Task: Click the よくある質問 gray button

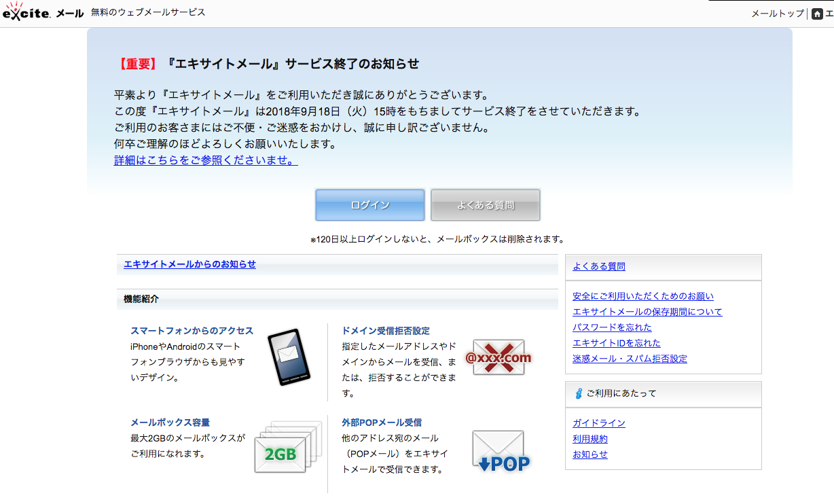Action: click(x=486, y=205)
